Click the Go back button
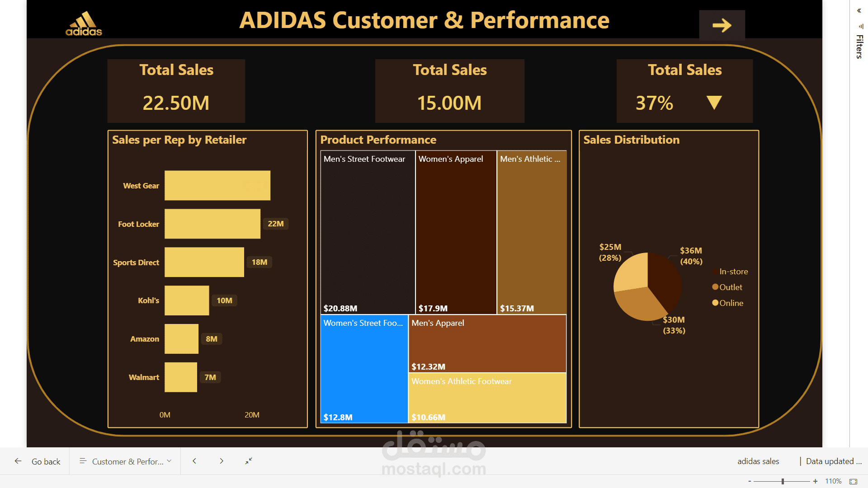This screenshot has width=868, height=488. 38,461
